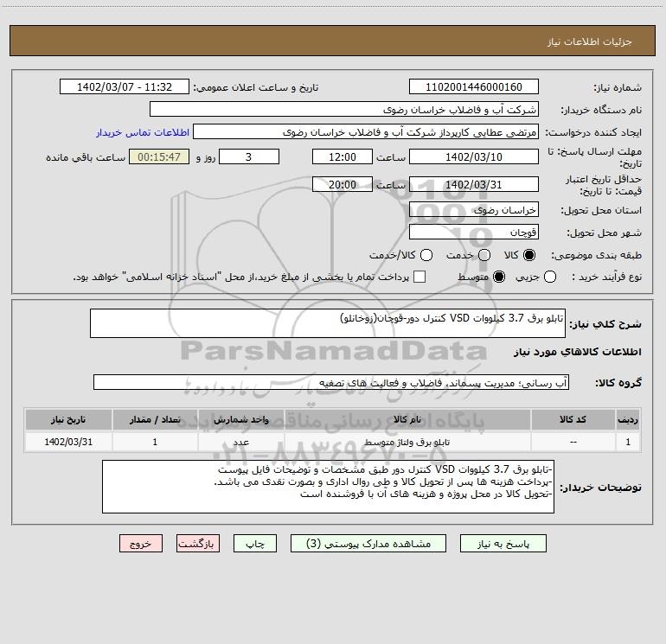
Task: Click the price validity date 1402/03/31 field
Action: 474,184
